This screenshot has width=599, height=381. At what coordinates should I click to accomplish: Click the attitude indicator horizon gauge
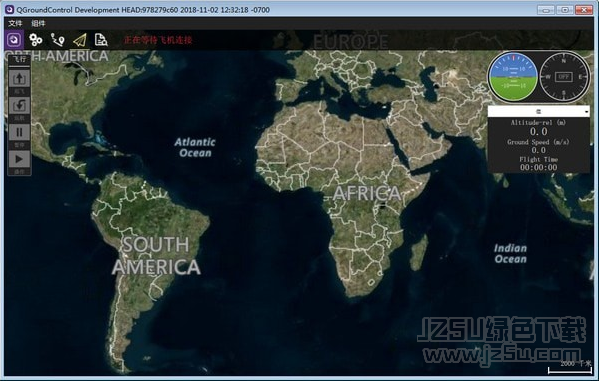tap(513, 77)
